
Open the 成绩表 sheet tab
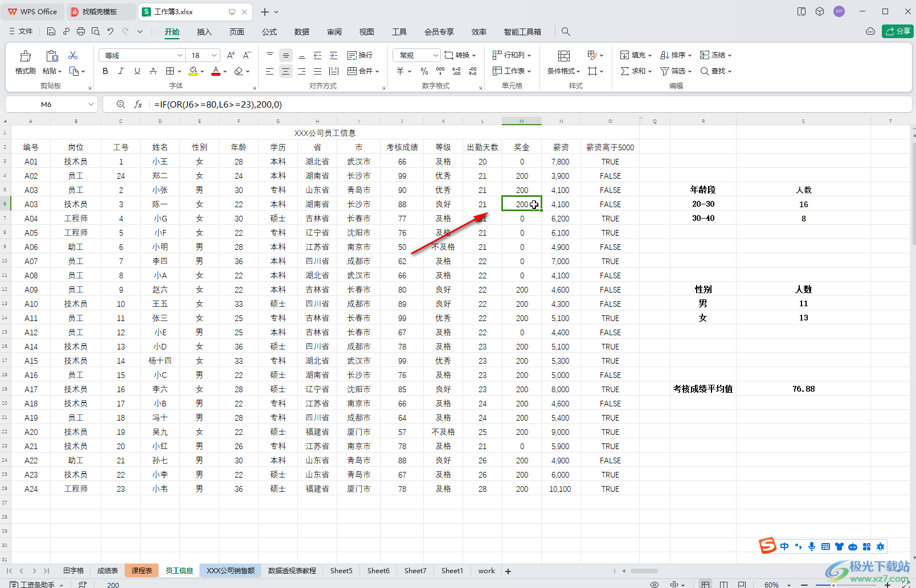pos(107,571)
